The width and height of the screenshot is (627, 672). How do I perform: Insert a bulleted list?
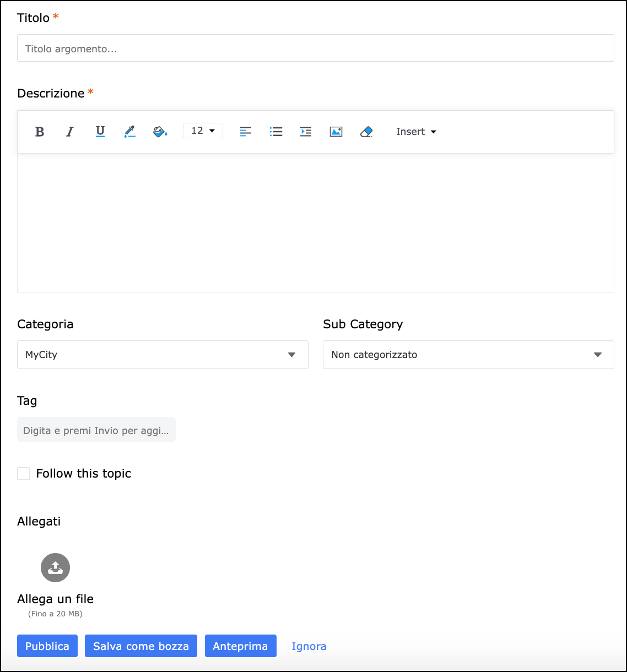pyautogui.click(x=276, y=132)
